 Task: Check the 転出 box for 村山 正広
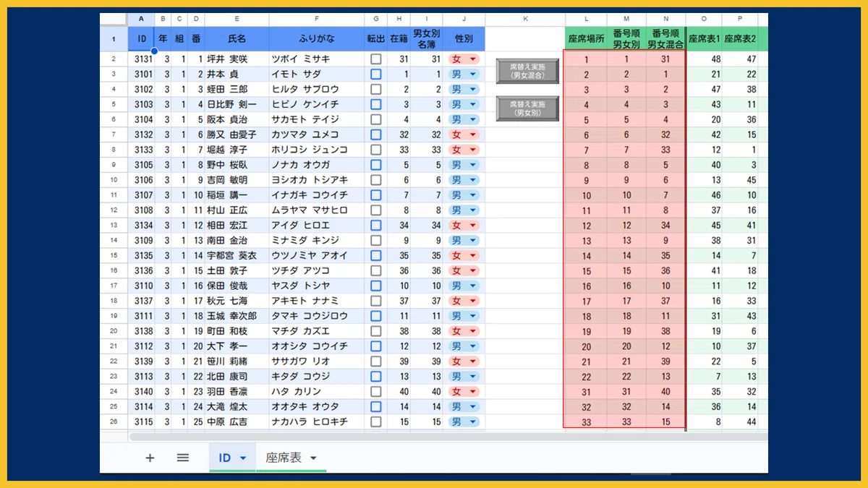point(376,210)
